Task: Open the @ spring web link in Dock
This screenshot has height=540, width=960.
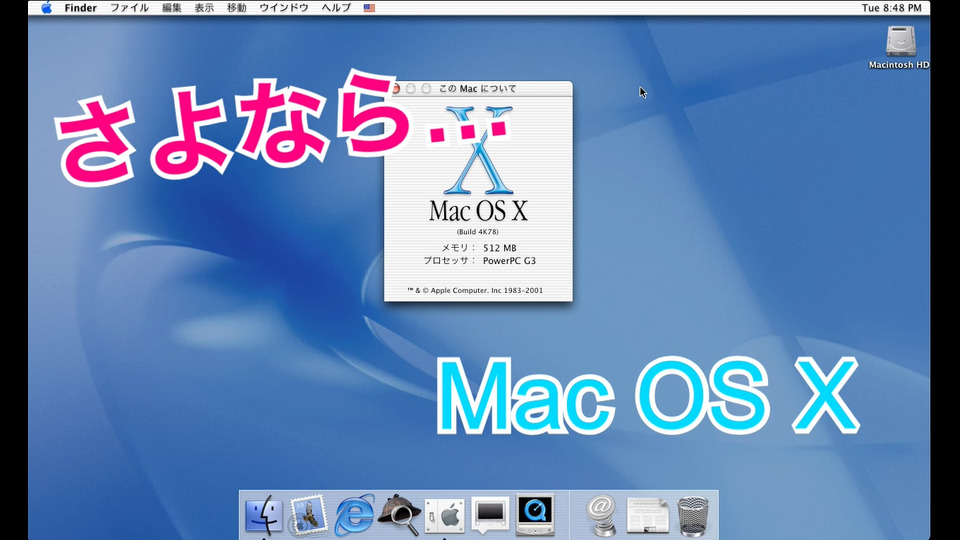Action: (x=601, y=516)
